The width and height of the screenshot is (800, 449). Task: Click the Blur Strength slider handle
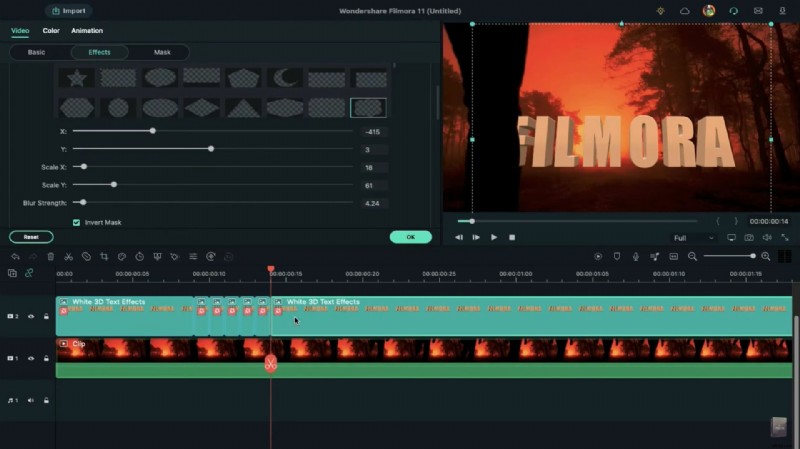(83, 203)
